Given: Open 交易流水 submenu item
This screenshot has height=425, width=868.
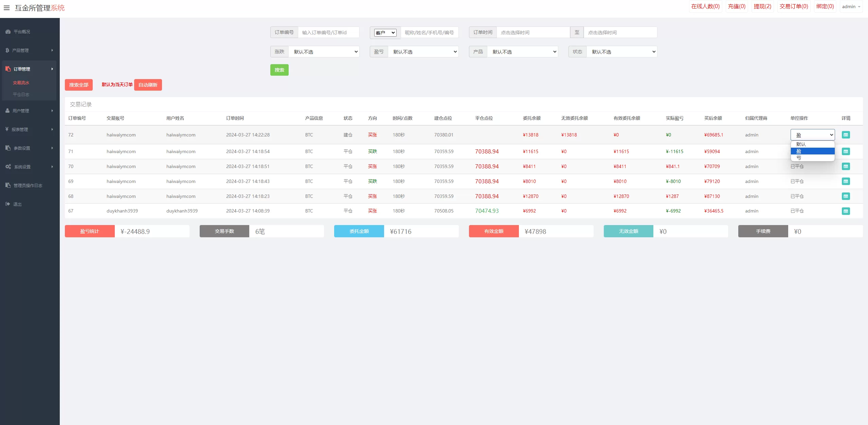Looking at the screenshot, I should pos(21,83).
